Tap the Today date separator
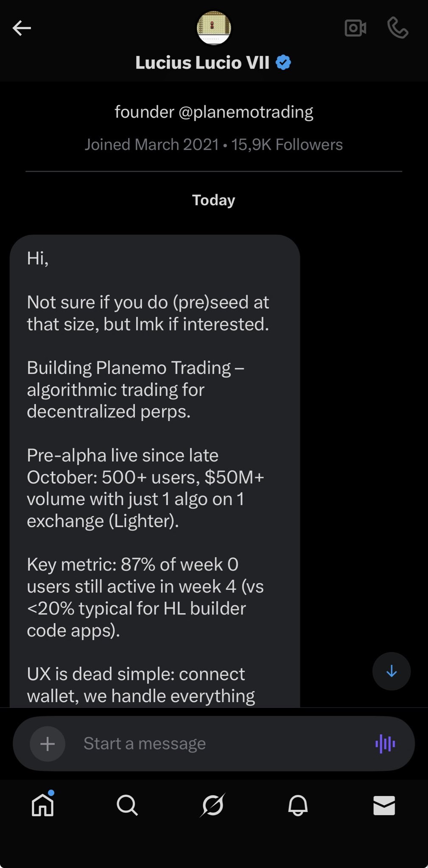Viewport: 428px width, 868px height. coord(214,200)
